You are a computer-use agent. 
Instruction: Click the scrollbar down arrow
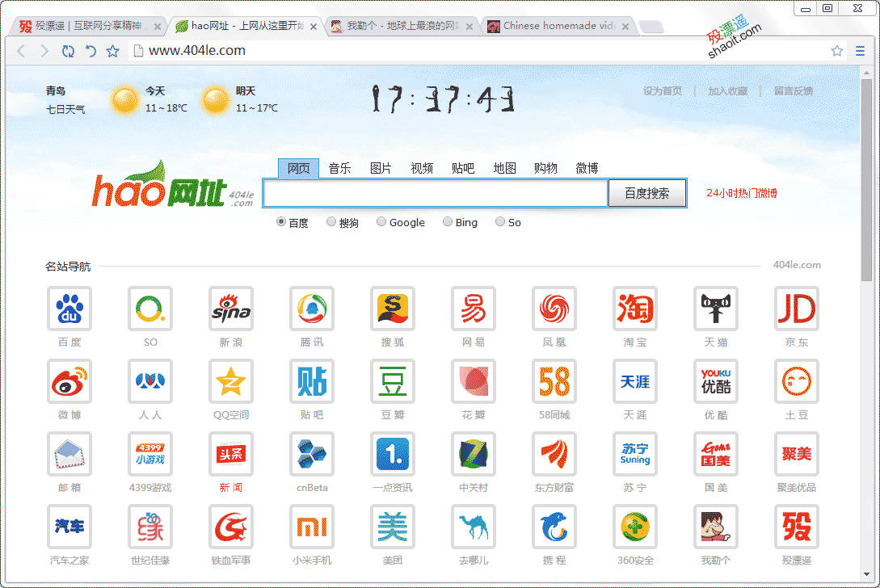[866, 574]
